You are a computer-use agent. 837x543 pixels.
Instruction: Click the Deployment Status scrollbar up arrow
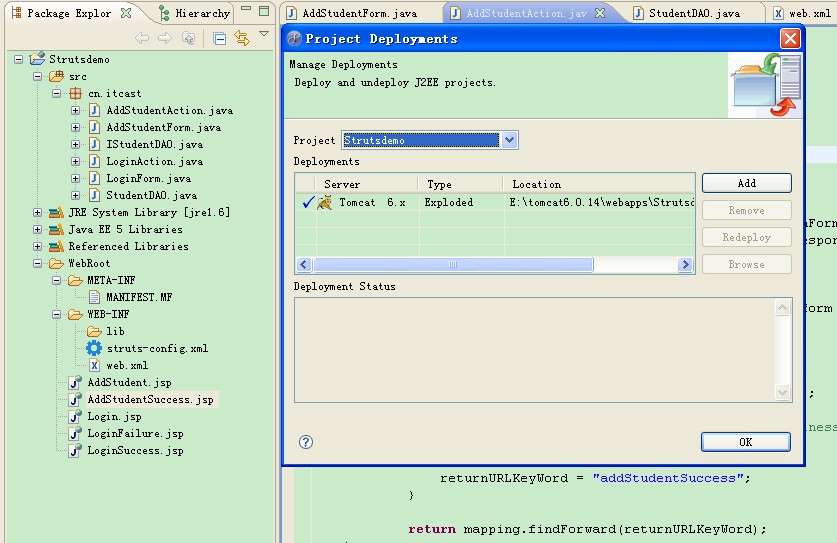tap(783, 308)
